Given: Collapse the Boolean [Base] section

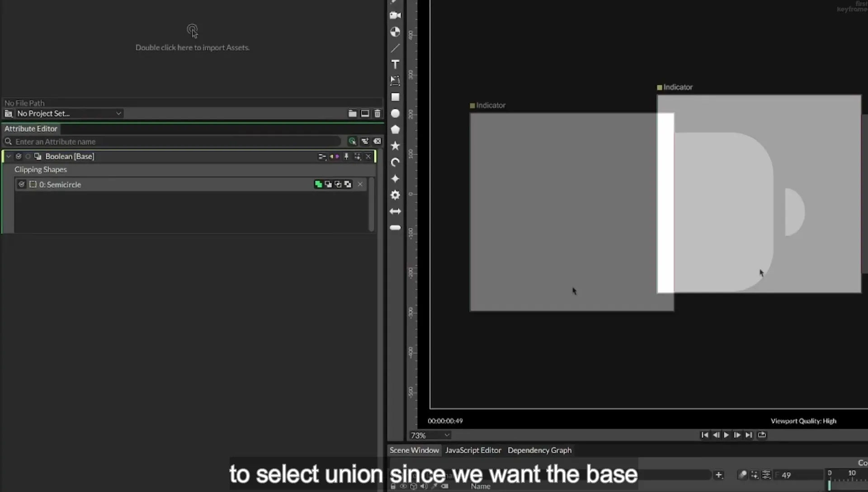Looking at the screenshot, I should coord(9,156).
